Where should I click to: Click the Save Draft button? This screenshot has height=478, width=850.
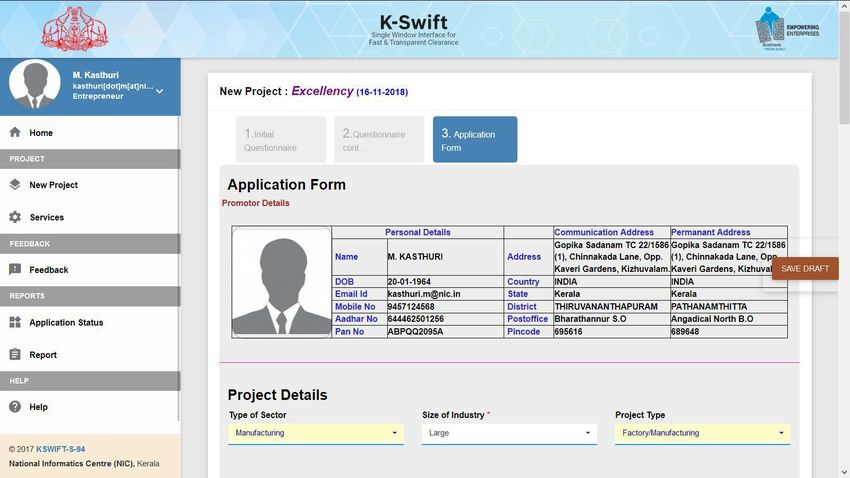pyautogui.click(x=805, y=269)
